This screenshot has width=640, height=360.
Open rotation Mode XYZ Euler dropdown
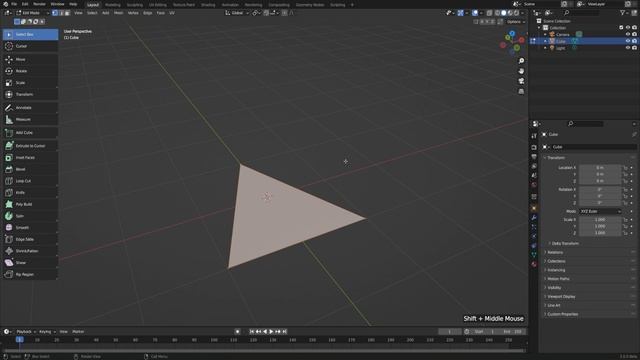coord(600,211)
